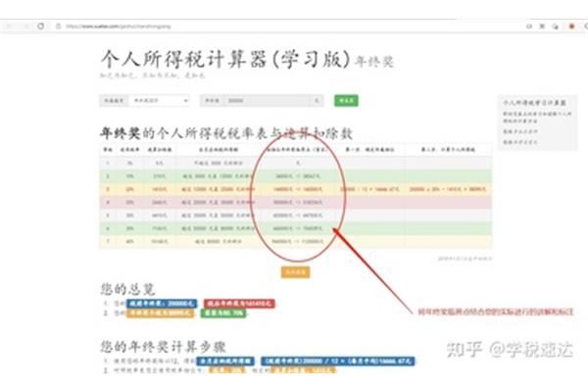Screen dimensions: 588x392
Task: Open the income type dropdown selector
Action: coord(159,101)
